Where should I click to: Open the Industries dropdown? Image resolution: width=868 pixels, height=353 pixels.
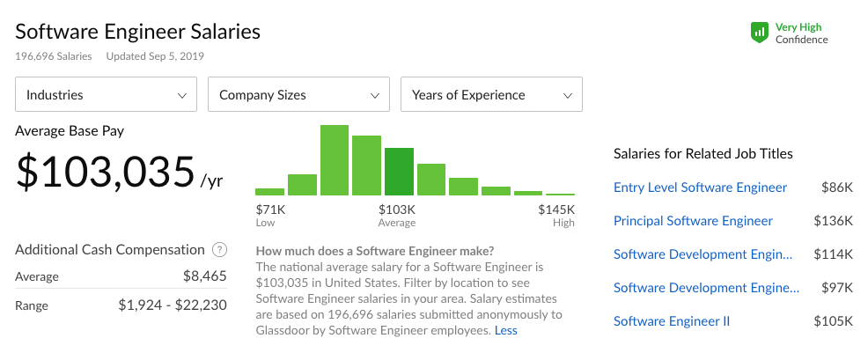click(x=107, y=94)
